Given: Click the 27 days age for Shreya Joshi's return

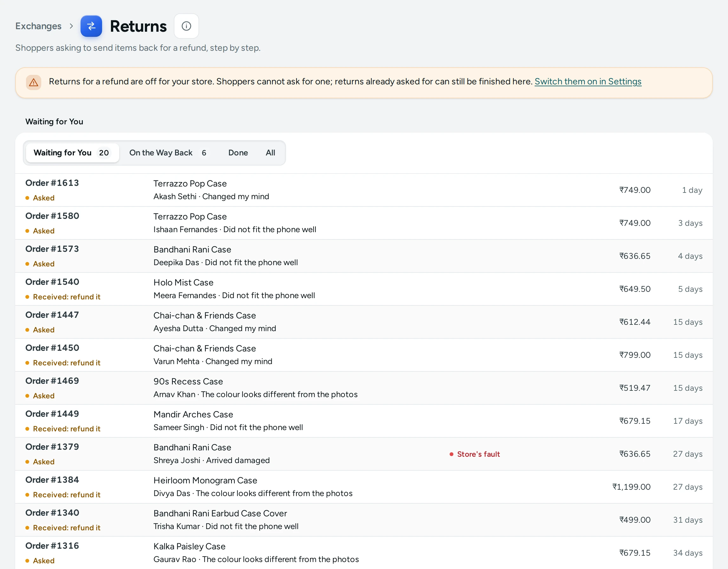Looking at the screenshot, I should tap(688, 454).
